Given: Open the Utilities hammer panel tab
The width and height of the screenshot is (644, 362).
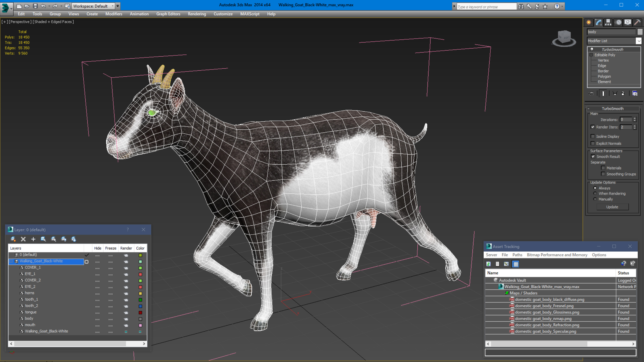Looking at the screenshot, I should (637, 23).
